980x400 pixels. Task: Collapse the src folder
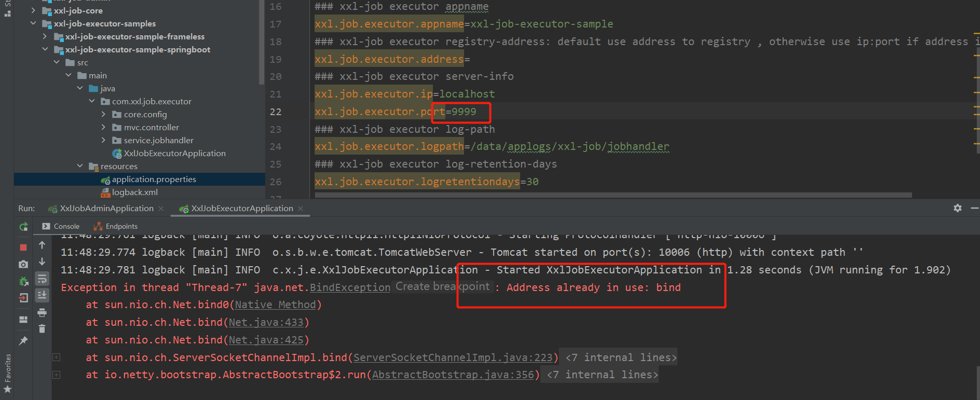tap(57, 62)
